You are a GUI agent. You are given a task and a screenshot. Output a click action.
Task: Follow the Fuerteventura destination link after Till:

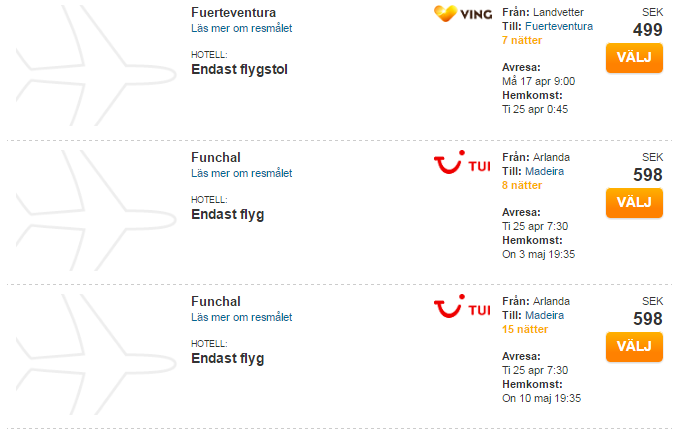pyautogui.click(x=559, y=26)
